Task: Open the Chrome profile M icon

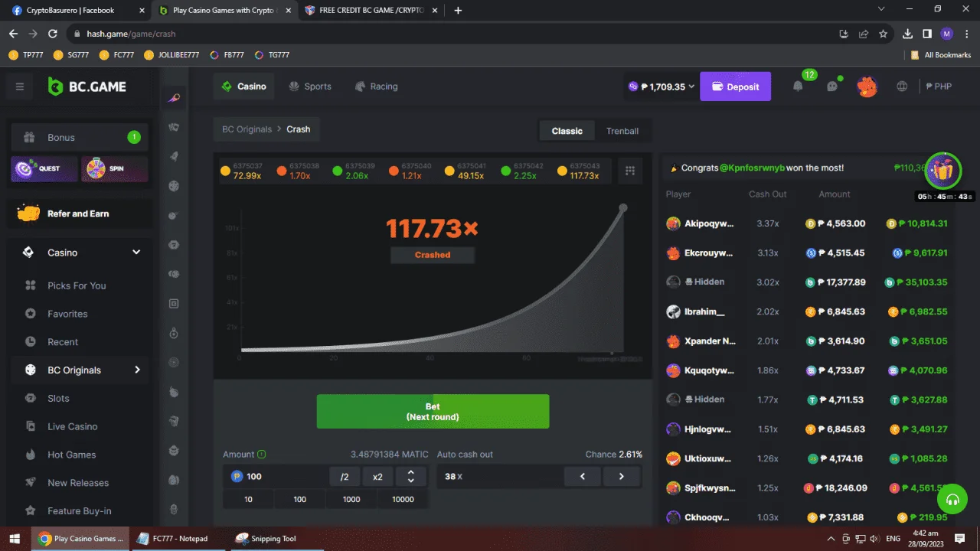Action: click(947, 34)
